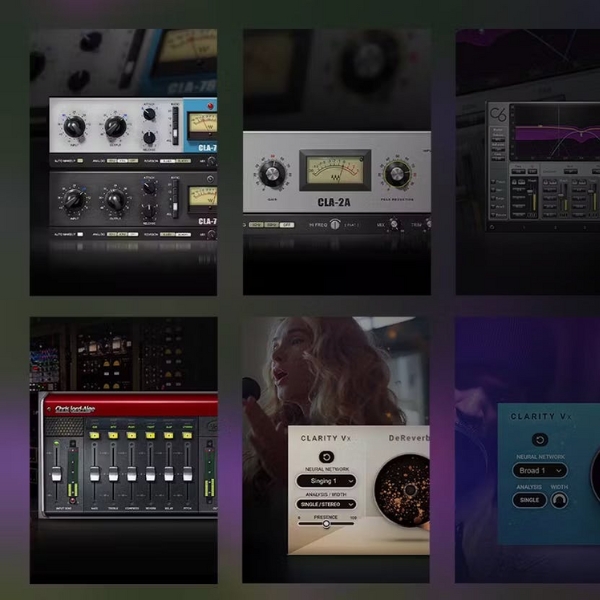Click the Output knob on blue CLA-76
Viewport: 600px width, 600px height.
(115, 126)
